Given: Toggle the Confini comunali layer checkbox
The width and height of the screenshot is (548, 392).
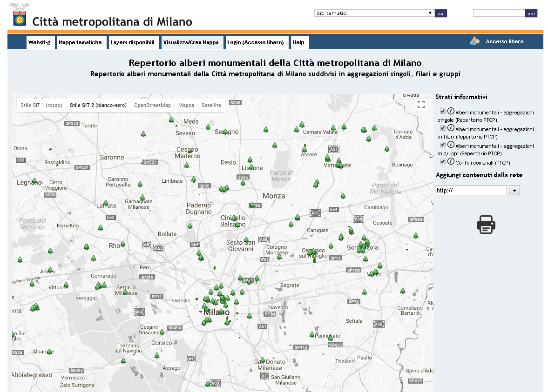Looking at the screenshot, I should click(x=442, y=162).
